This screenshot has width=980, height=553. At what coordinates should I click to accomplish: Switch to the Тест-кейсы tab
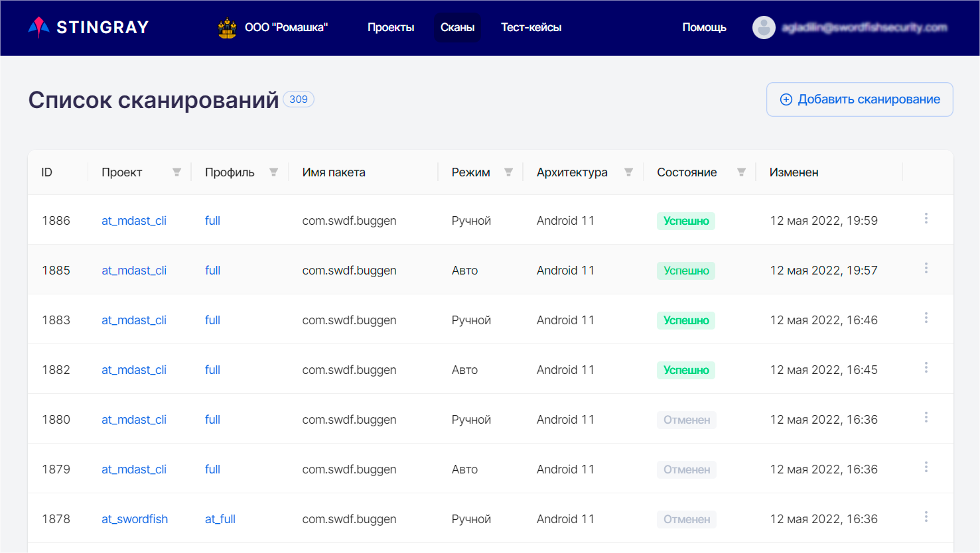pyautogui.click(x=531, y=27)
